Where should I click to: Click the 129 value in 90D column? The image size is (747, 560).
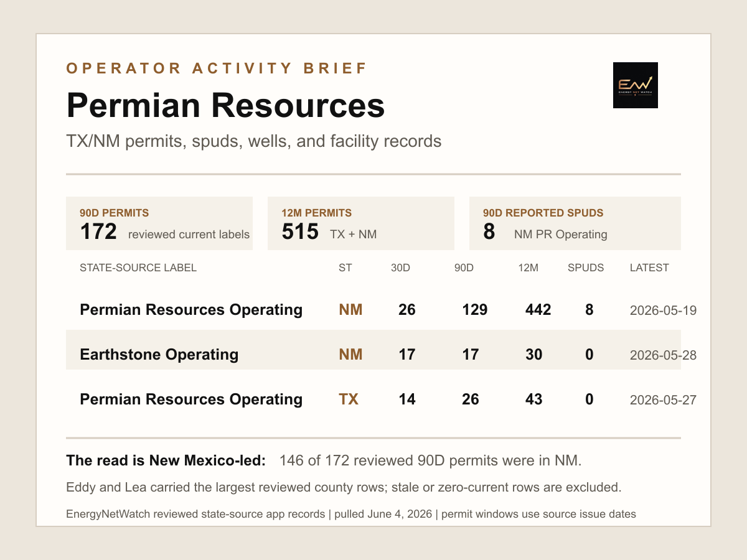pos(475,310)
